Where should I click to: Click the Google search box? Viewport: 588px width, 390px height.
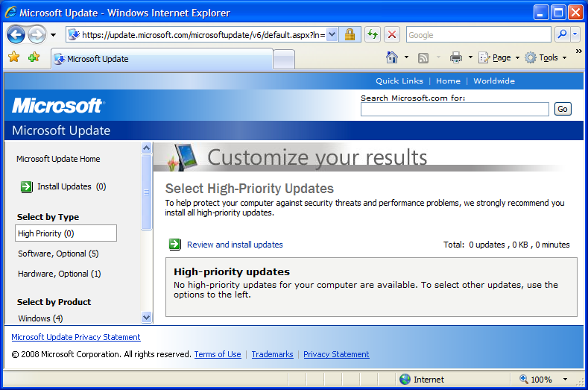(x=478, y=35)
